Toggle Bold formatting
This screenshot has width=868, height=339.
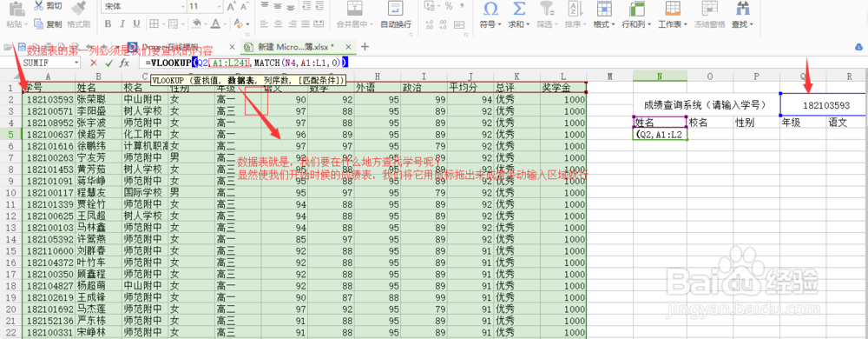coord(108,23)
